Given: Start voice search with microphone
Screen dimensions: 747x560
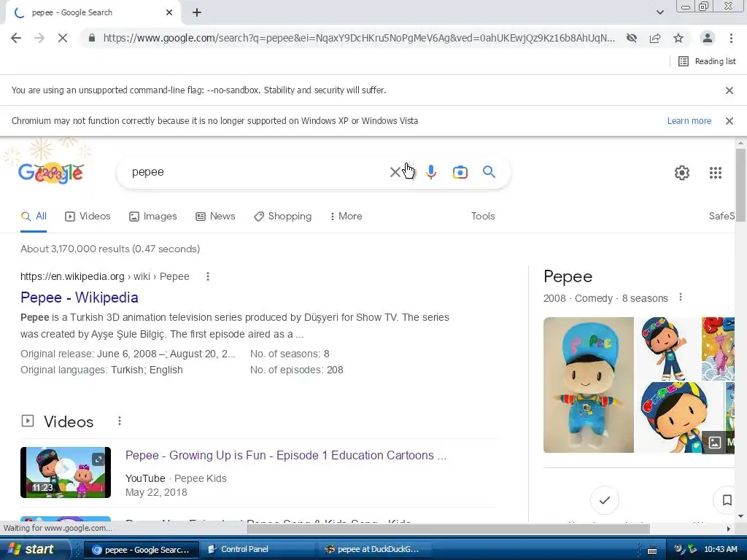Looking at the screenshot, I should click(x=430, y=172).
